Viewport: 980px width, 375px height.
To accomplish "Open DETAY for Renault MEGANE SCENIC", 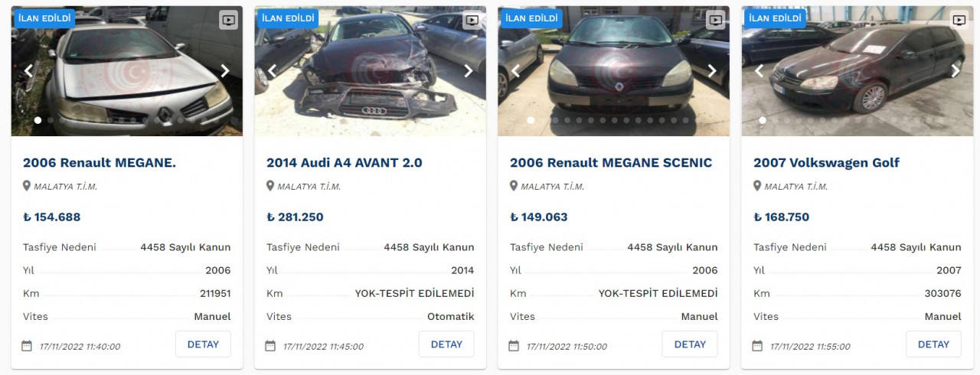I will pos(690,344).
